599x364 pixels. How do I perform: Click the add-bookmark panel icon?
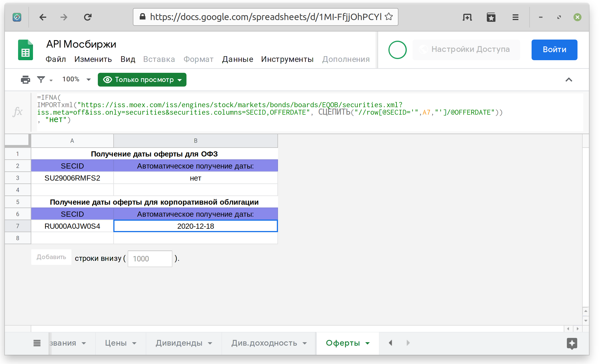coord(467,17)
